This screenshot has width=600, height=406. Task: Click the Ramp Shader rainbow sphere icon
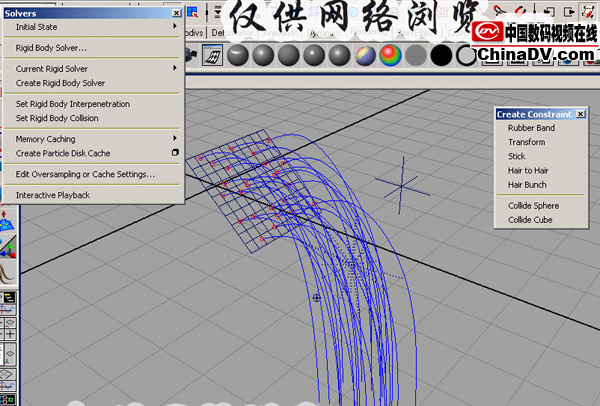[x=390, y=55]
